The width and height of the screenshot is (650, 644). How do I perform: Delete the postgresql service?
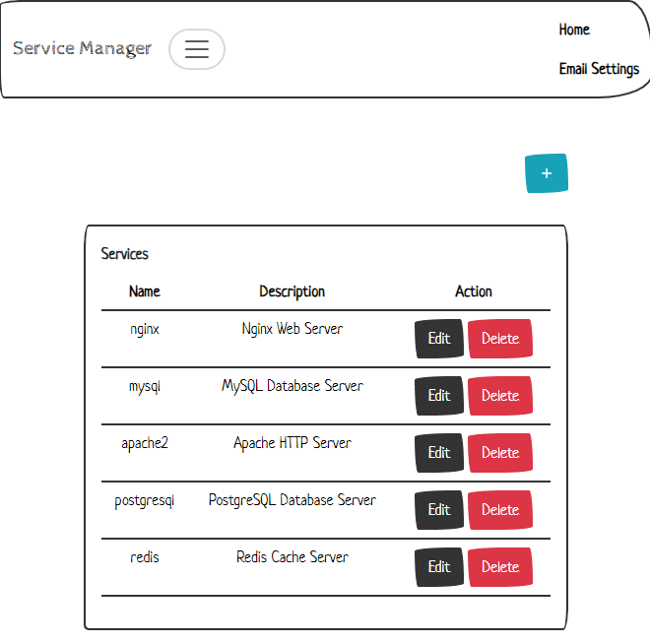500,510
